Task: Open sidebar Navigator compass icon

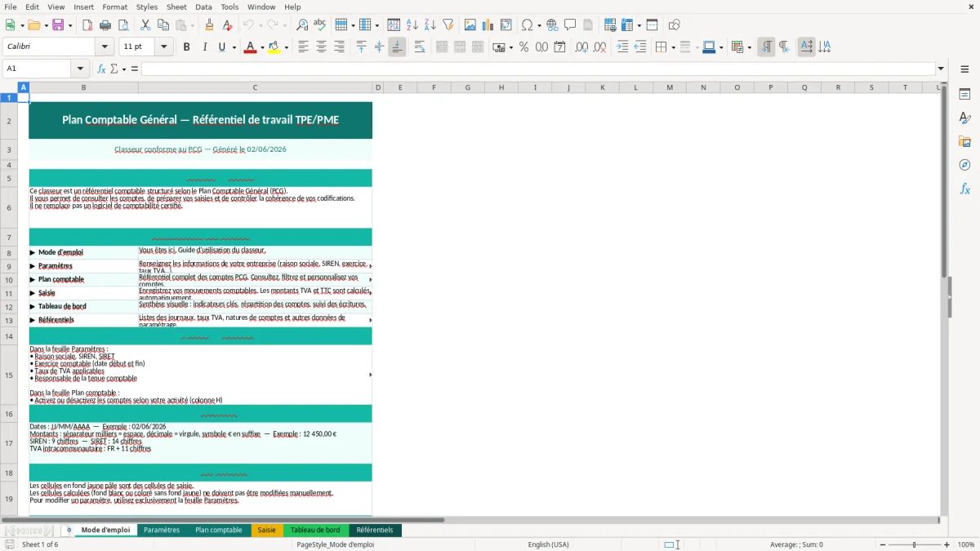Action: coord(964,165)
